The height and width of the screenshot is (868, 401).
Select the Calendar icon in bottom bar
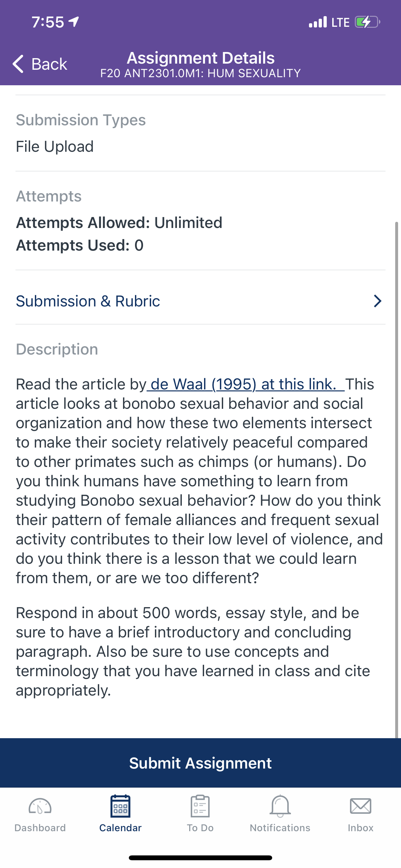tap(120, 806)
